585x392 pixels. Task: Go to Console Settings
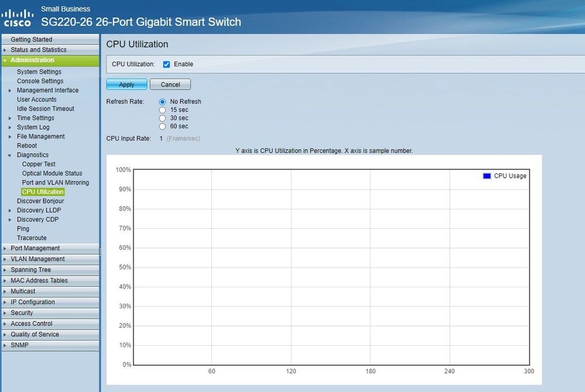(x=40, y=81)
